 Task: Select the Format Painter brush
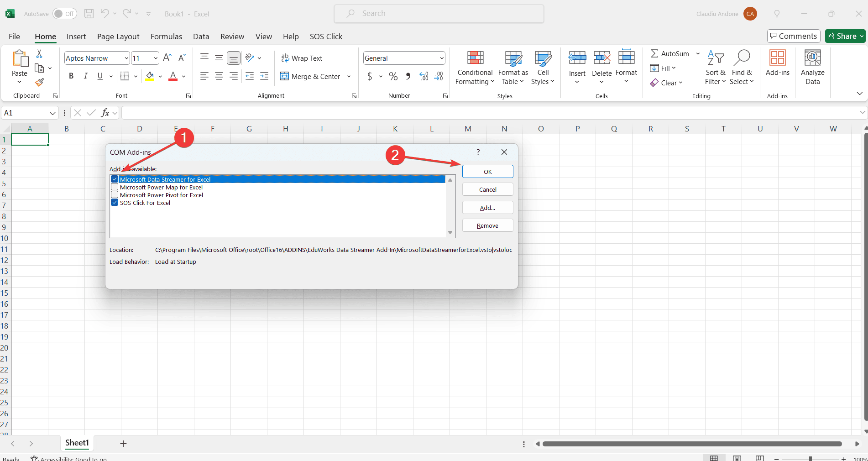[x=39, y=82]
